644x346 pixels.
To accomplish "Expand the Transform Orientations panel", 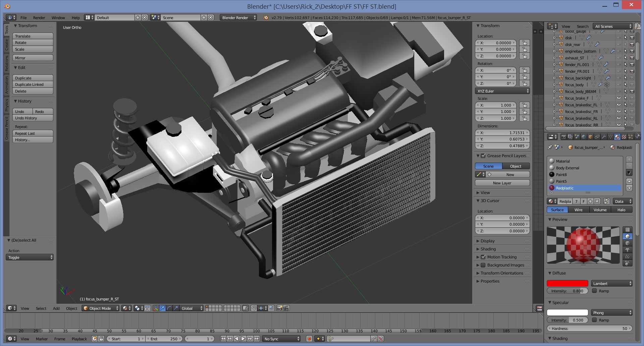I will pos(502,273).
